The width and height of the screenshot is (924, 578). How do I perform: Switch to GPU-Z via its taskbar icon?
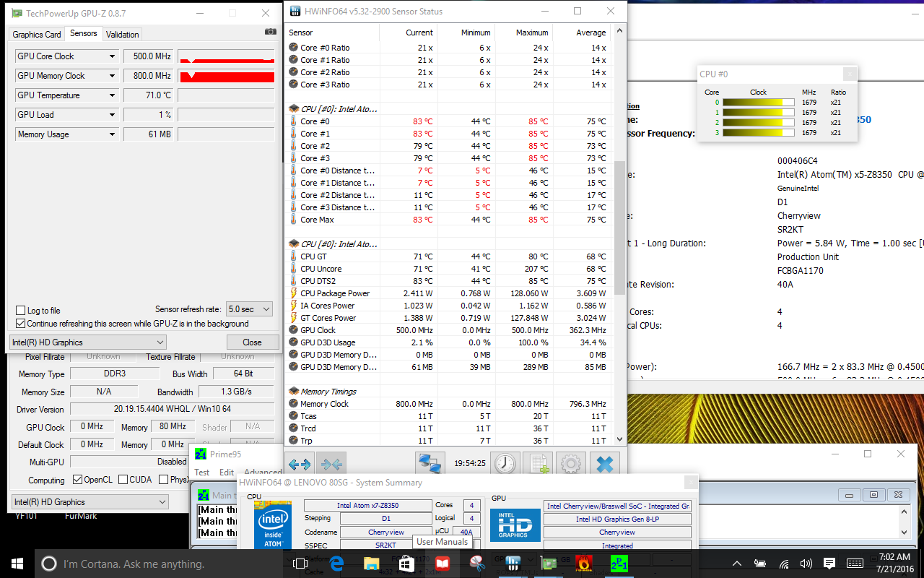tap(549, 564)
